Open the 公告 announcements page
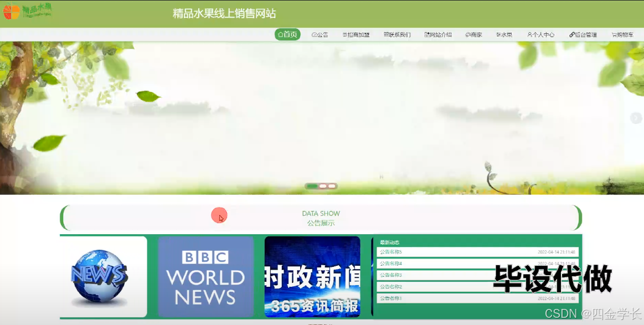 coord(320,35)
